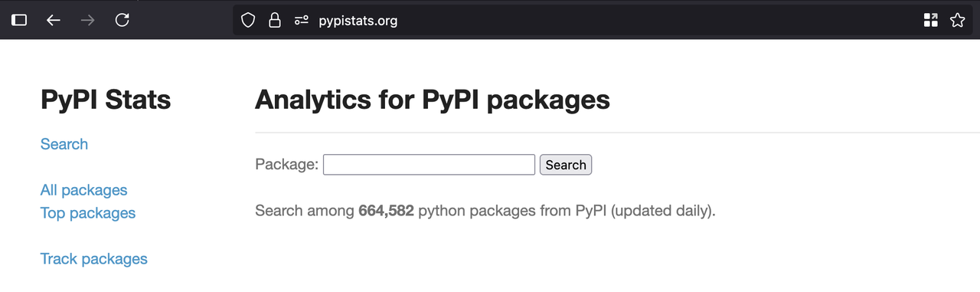Open the Track packages link
The height and width of the screenshot is (292, 980).
[x=94, y=259]
